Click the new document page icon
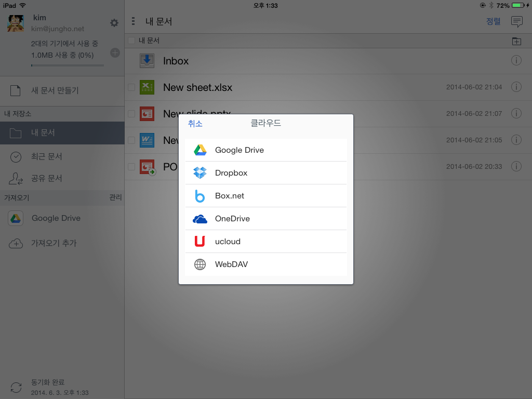This screenshot has width=532, height=399. tap(15, 90)
